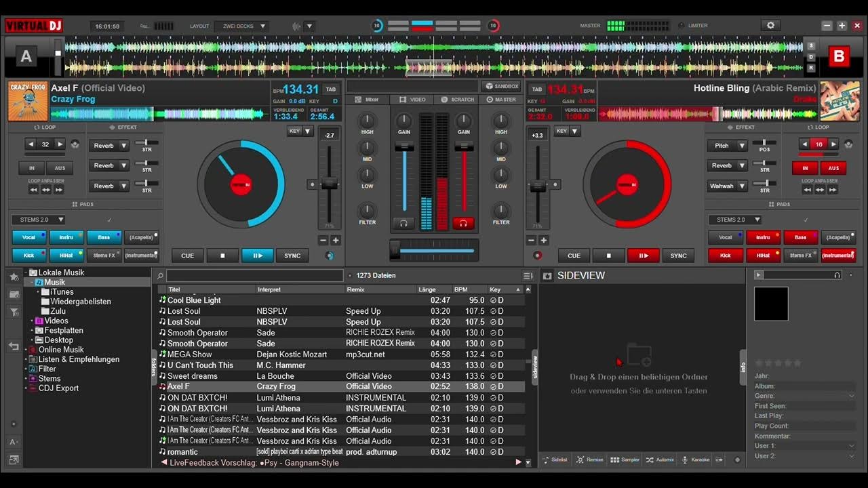
Task: Toggle deck A Kick stem pad
Action: (x=29, y=256)
